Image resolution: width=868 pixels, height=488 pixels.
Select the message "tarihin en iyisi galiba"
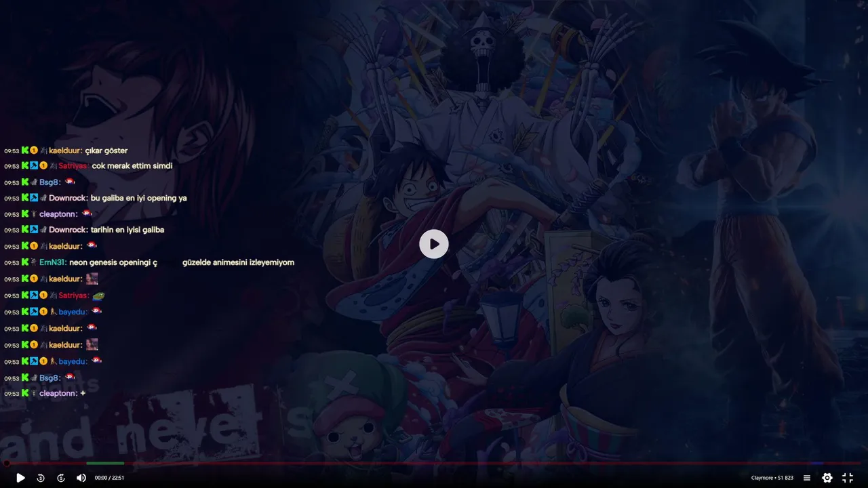point(127,230)
